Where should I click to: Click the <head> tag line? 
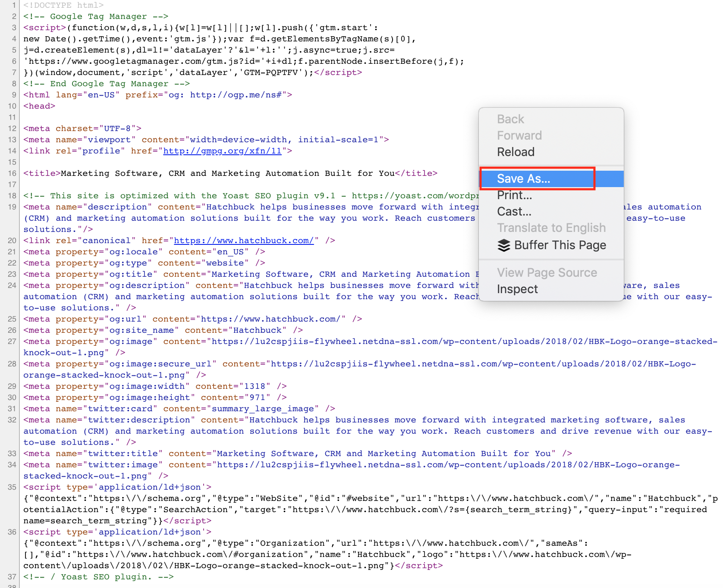(x=39, y=106)
